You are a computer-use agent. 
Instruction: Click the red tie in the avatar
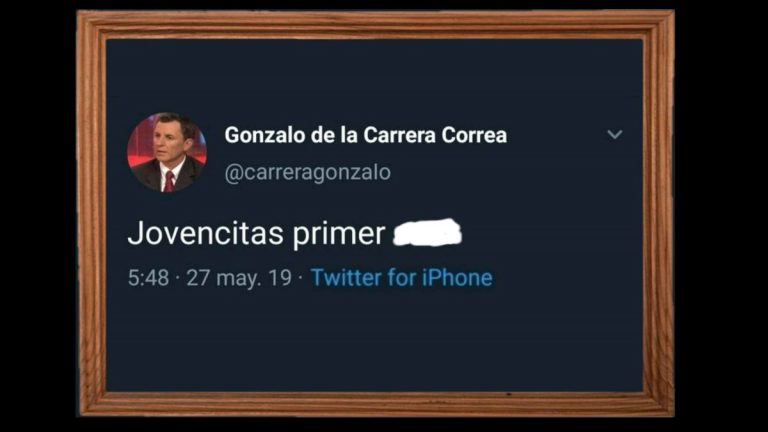click(x=169, y=181)
